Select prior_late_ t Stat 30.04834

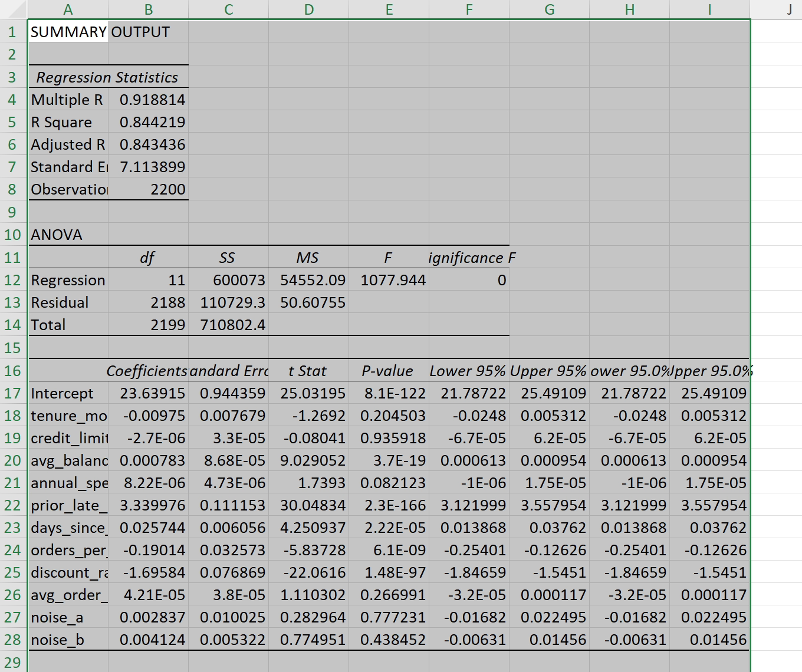coord(309,505)
